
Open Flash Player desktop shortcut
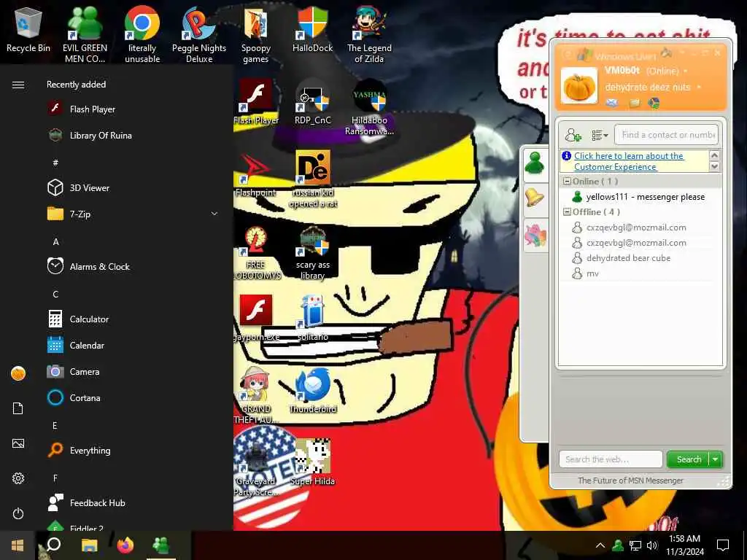256,102
